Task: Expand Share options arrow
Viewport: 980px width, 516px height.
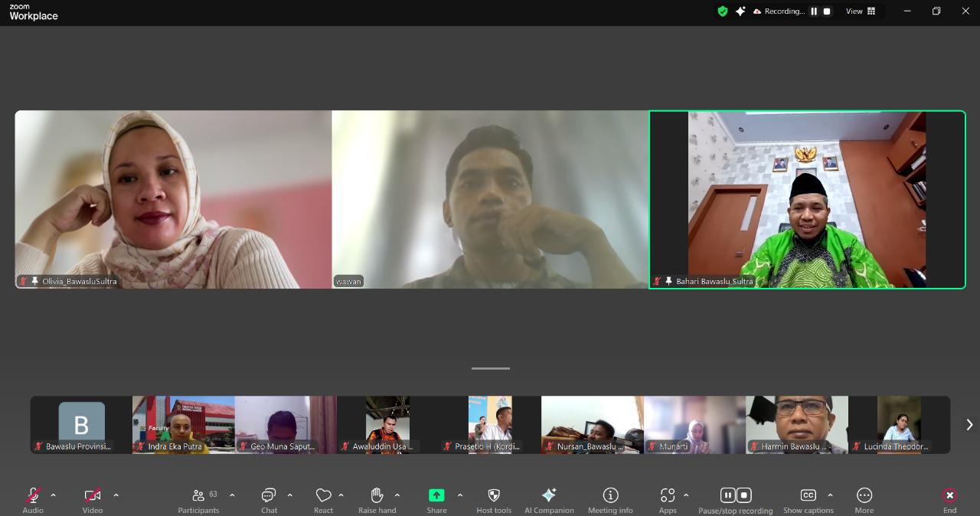Action: tap(459, 495)
